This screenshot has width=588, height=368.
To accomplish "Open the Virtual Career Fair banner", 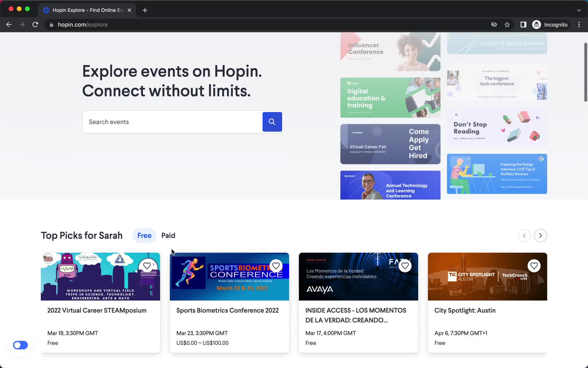I will tap(390, 144).
